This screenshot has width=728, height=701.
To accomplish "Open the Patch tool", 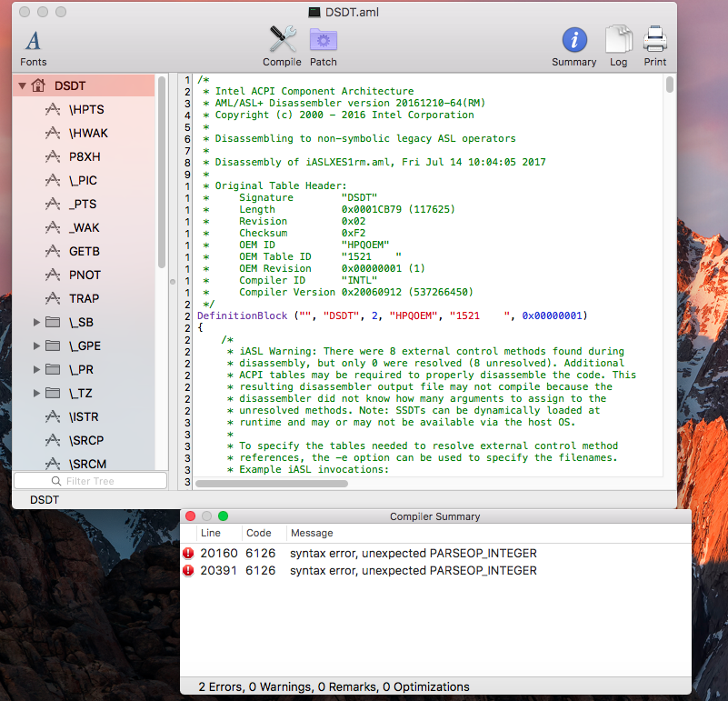I will pos(323,47).
